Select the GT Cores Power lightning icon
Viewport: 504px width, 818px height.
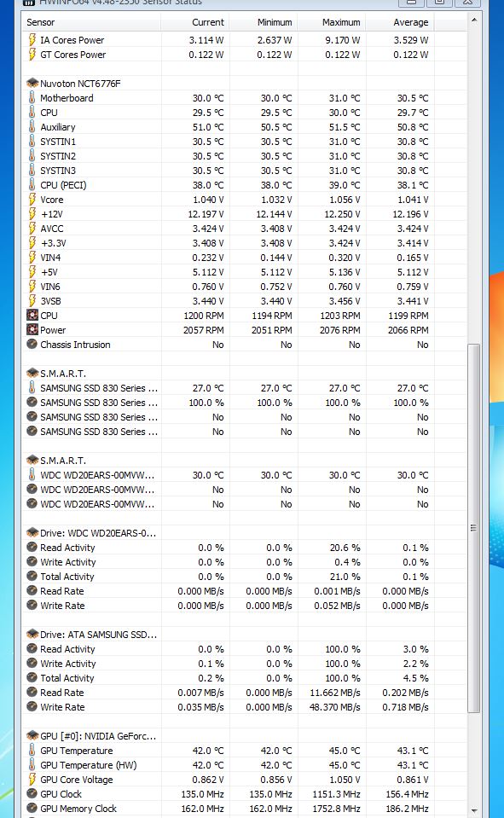[x=32, y=55]
